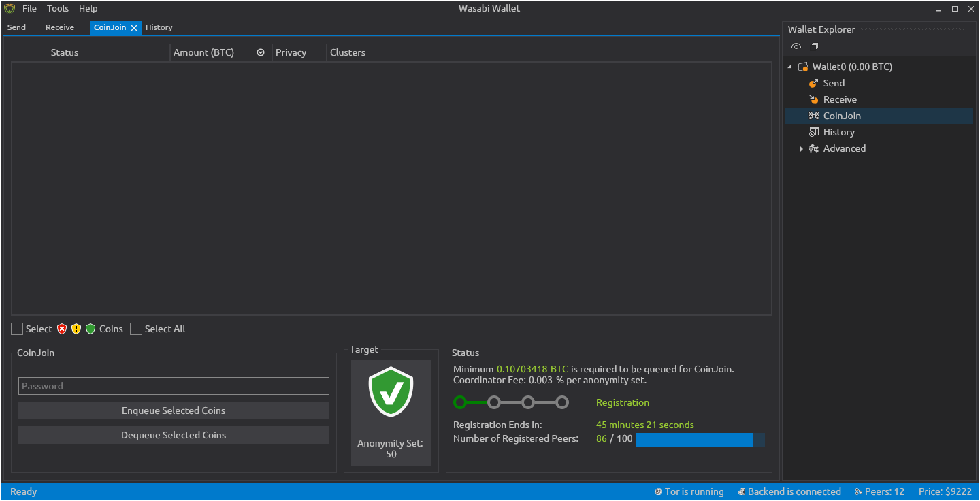Close the CoinJoin tab with its X

coord(134,28)
